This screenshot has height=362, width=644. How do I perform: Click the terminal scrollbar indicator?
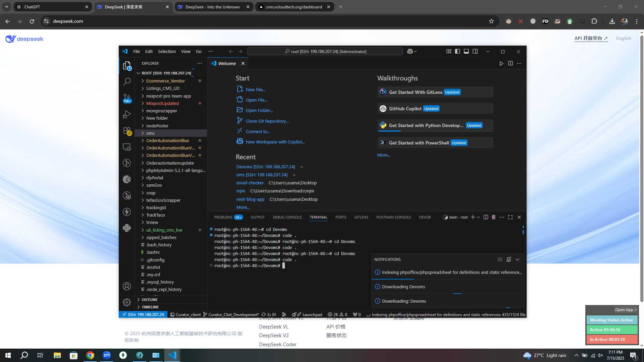[523, 230]
